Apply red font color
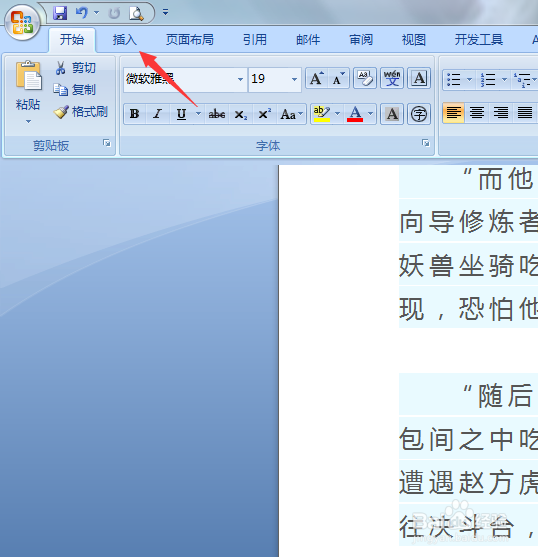This screenshot has width=538, height=557. pyautogui.click(x=355, y=114)
